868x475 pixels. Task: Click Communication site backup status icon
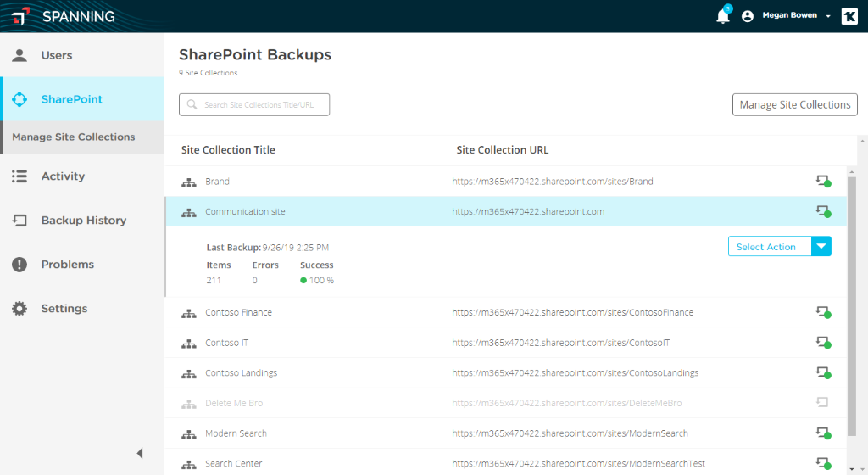pos(823,211)
